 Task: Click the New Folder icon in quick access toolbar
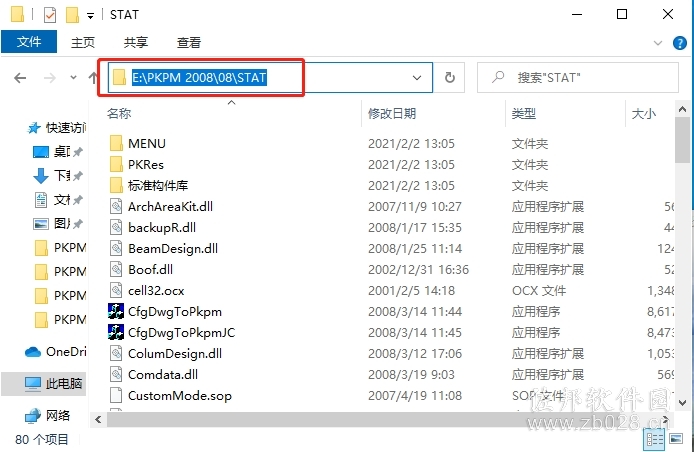72,15
